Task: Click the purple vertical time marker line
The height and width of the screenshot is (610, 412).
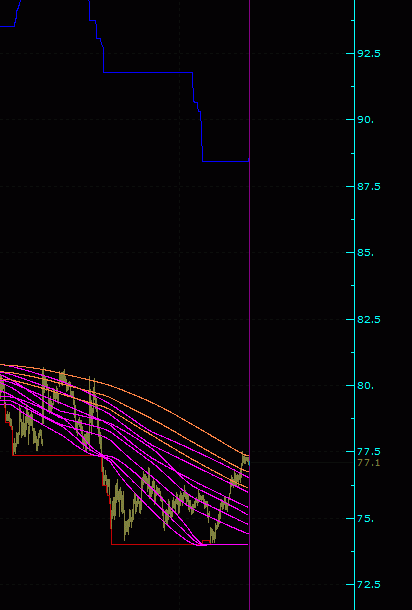Action: coord(249,305)
